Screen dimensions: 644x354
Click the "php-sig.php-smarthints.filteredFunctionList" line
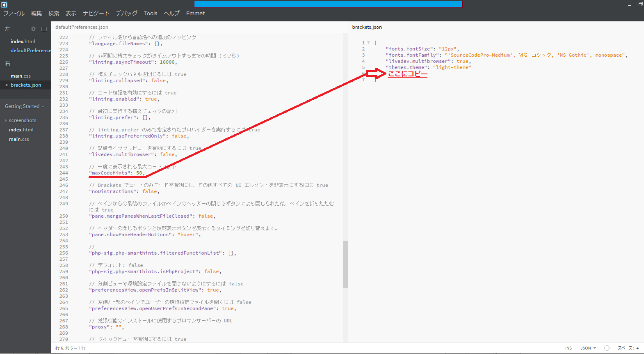[x=162, y=253]
